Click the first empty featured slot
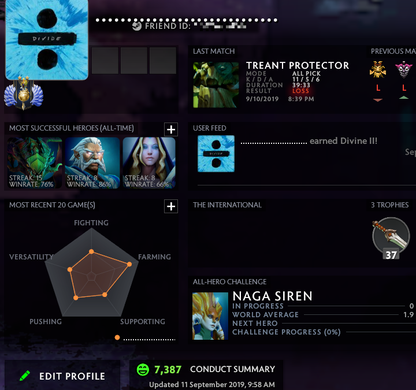The width and height of the screenshot is (416, 390). pos(105,60)
